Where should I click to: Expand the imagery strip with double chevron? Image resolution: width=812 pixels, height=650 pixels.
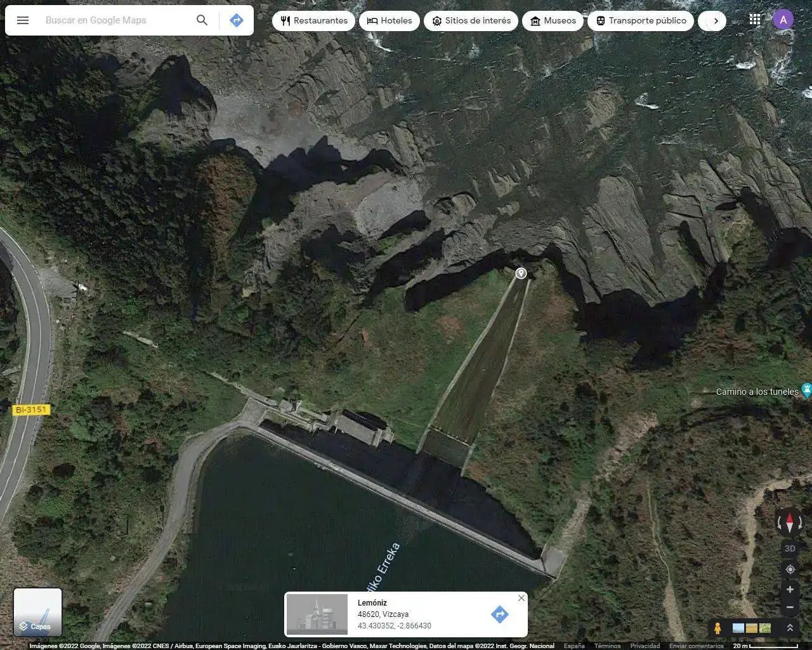pos(790,628)
